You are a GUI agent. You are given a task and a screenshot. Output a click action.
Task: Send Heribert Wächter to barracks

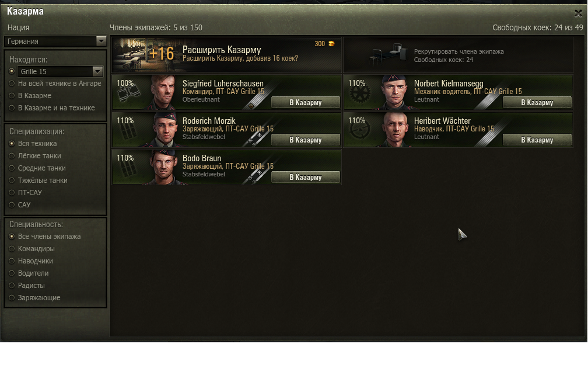[537, 140]
